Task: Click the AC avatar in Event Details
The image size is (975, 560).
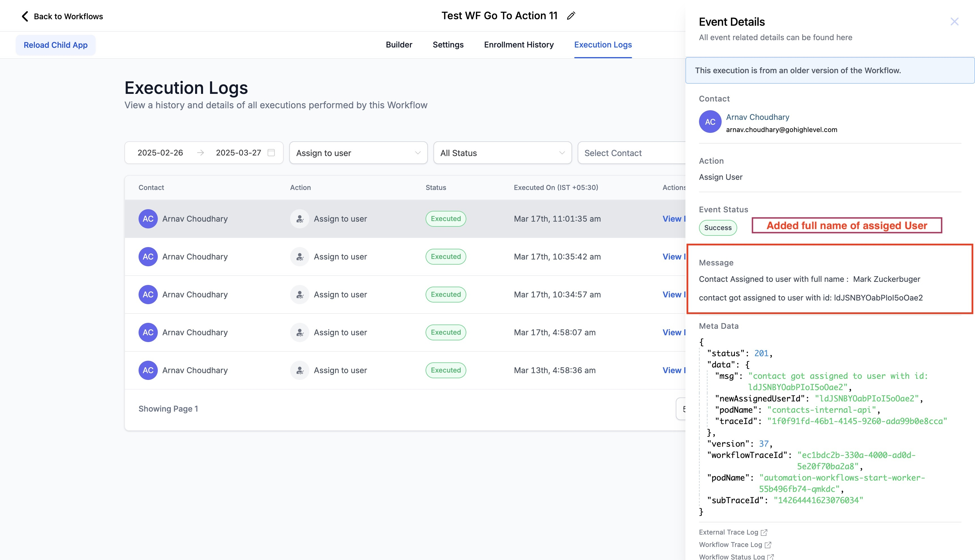Action: point(710,122)
